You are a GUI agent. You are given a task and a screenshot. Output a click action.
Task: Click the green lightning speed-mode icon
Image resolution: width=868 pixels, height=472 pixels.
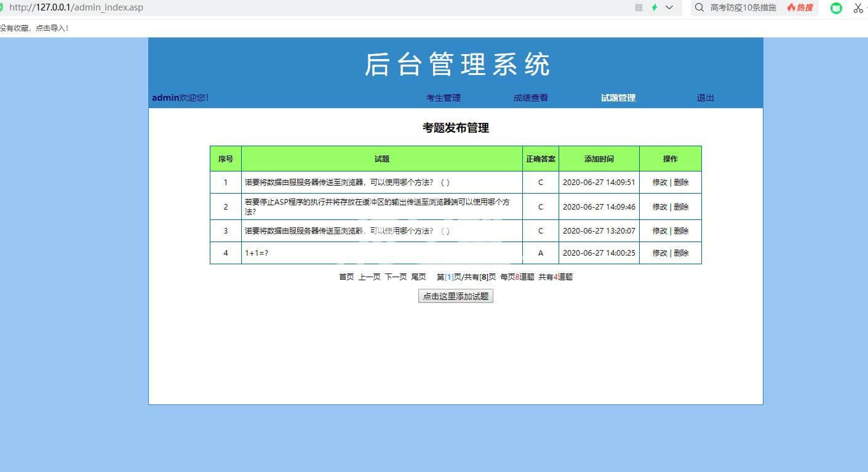click(x=655, y=8)
